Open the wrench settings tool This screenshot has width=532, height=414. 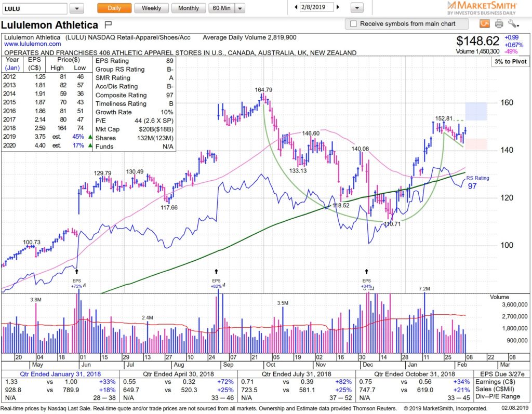tap(513, 23)
